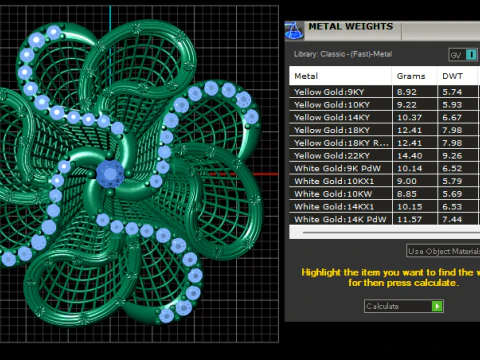
Task: Click the 10.37 grams value
Action: [409, 117]
